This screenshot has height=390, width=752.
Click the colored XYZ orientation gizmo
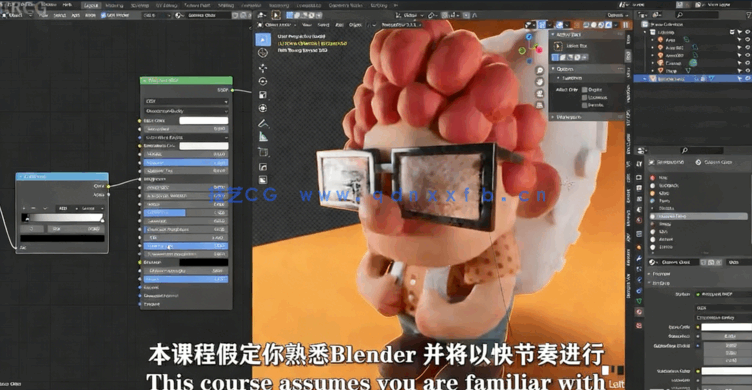point(529,49)
